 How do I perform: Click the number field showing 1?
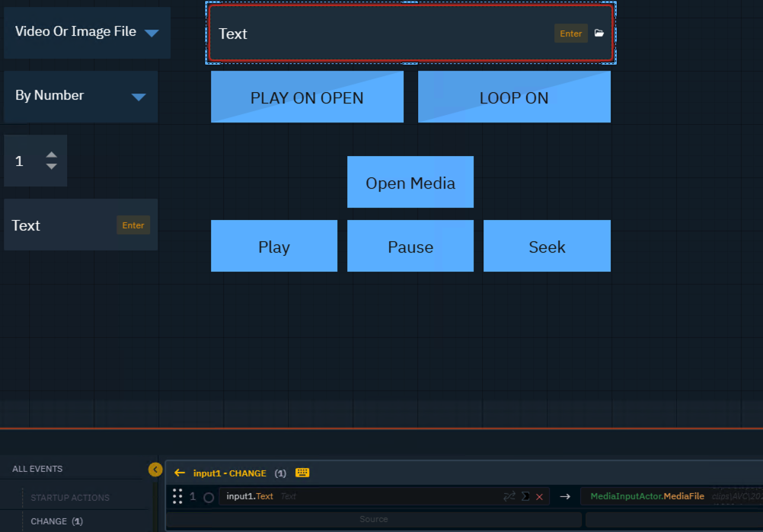coord(36,161)
